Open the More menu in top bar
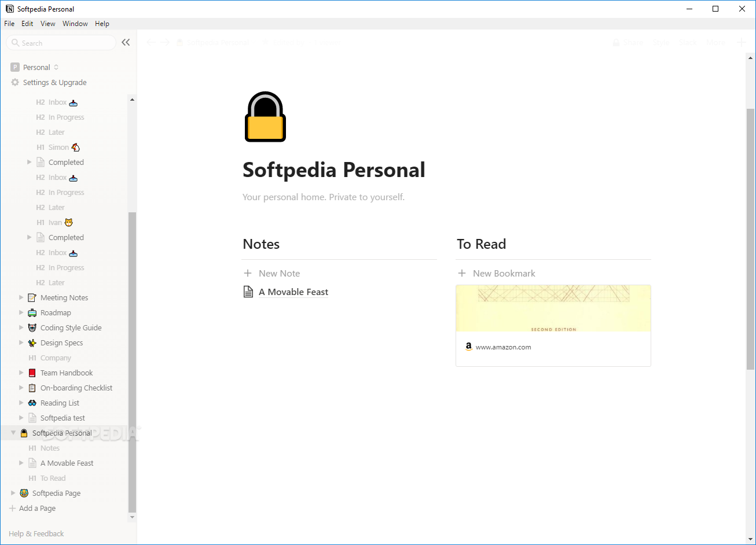Image resolution: width=756 pixels, height=545 pixels. tap(715, 42)
